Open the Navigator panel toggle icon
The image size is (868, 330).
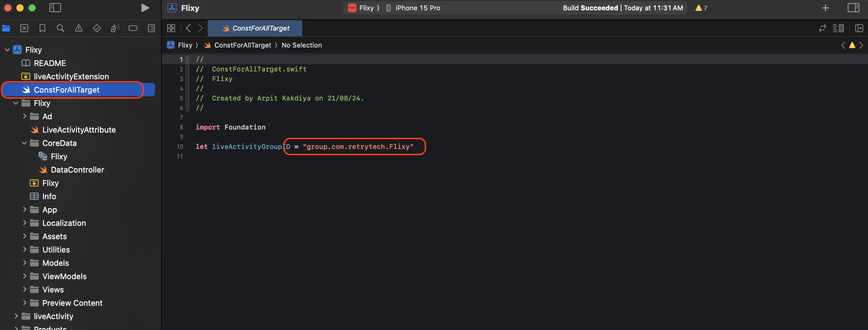(55, 8)
